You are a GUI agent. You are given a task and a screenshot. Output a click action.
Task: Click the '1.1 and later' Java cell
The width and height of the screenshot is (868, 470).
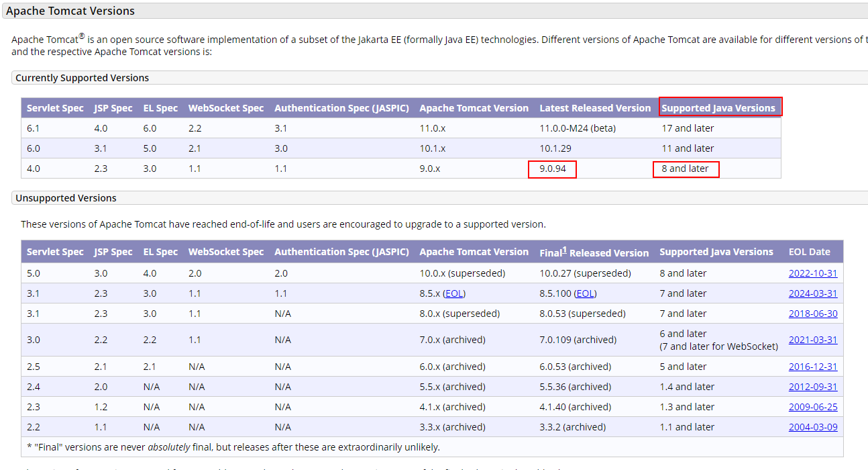687,427
